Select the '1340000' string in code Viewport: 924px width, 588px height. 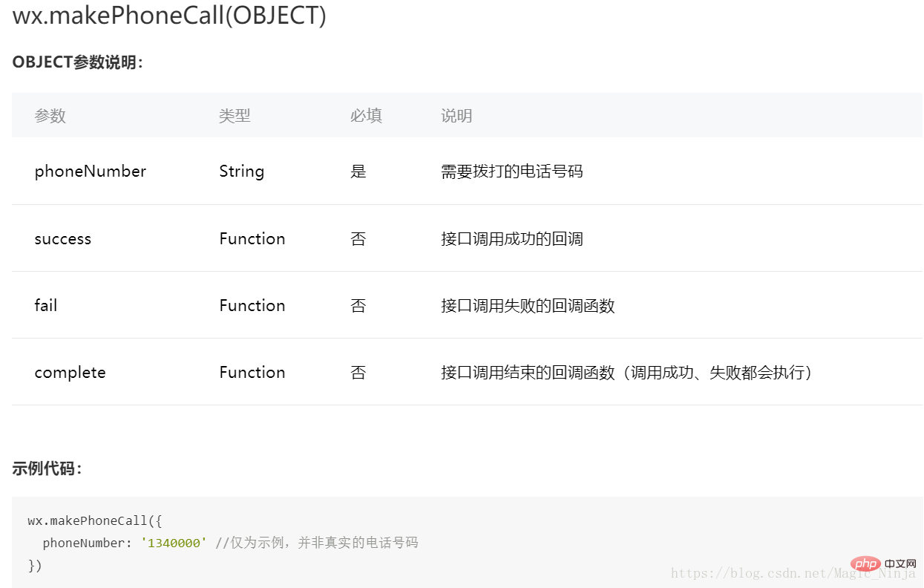click(174, 543)
